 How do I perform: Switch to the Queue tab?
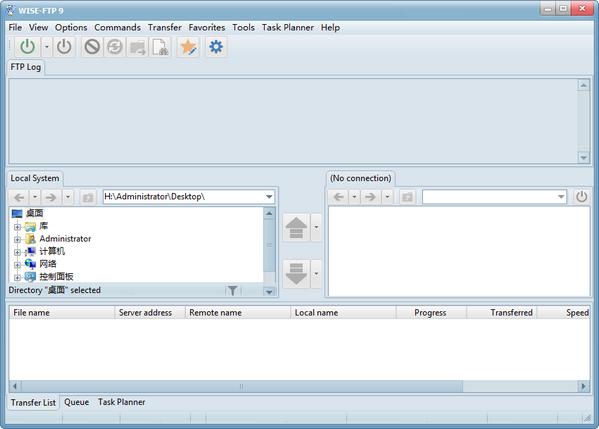click(76, 402)
